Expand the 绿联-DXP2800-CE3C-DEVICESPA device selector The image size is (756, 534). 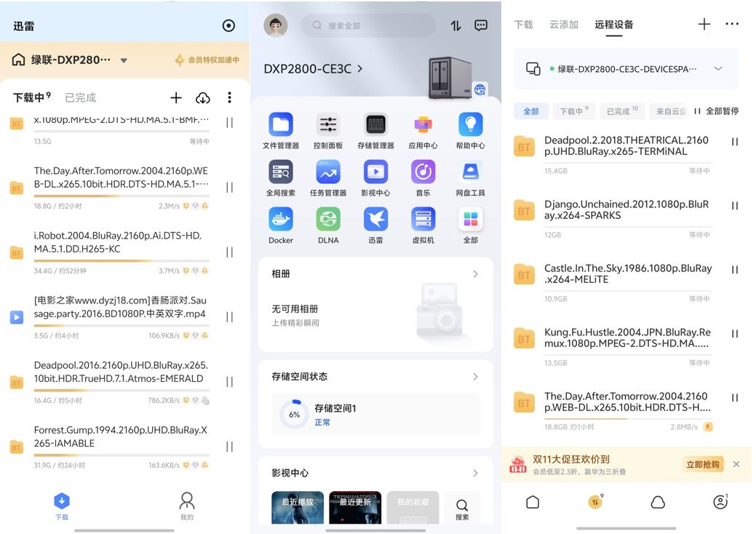click(x=718, y=68)
